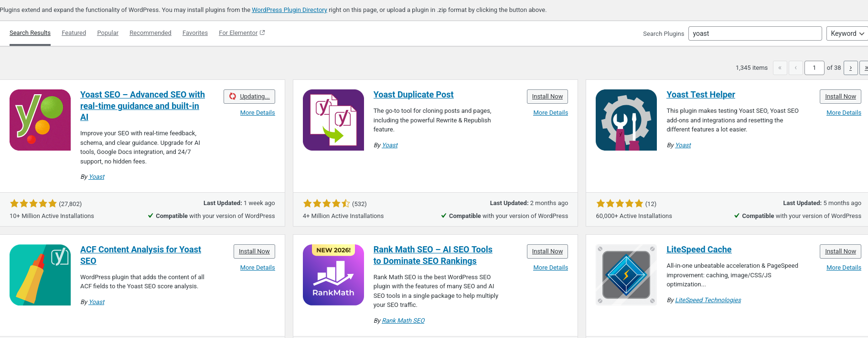Screen dimensions: 868x338
Task: Open More Details for Rank Math SEO
Action: pos(551,267)
